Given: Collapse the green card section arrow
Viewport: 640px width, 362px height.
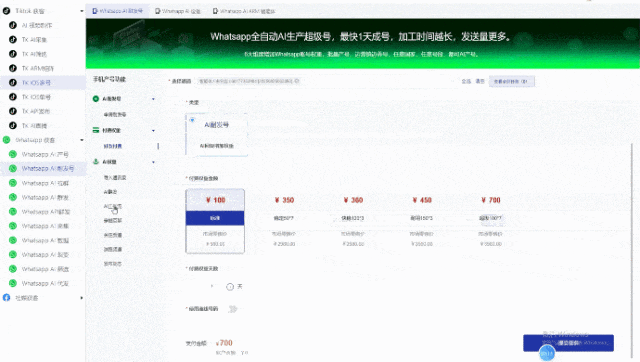Looking at the screenshot, I should 153,131.
